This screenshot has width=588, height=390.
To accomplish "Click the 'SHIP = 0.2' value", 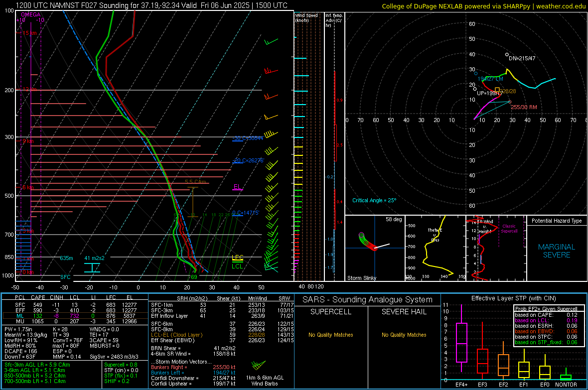I will tap(117, 381).
